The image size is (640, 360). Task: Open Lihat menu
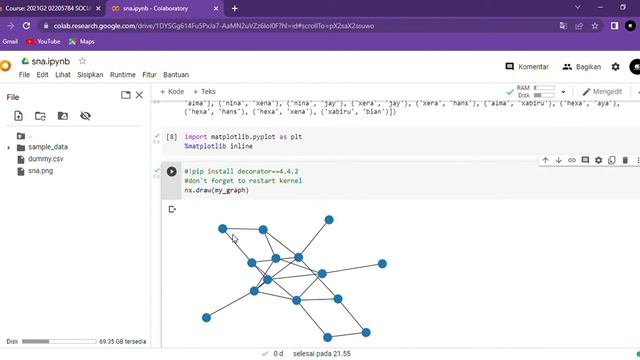tap(63, 75)
